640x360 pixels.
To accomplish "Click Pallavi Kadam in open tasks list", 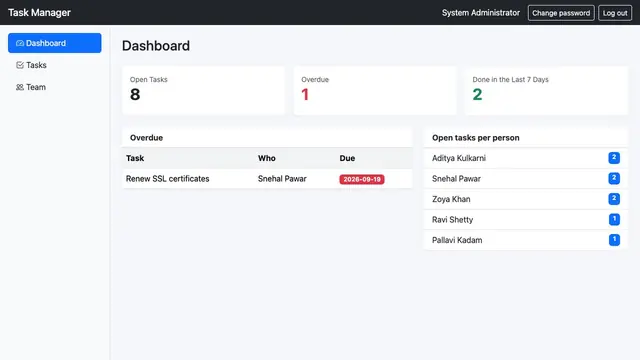I will coord(457,240).
